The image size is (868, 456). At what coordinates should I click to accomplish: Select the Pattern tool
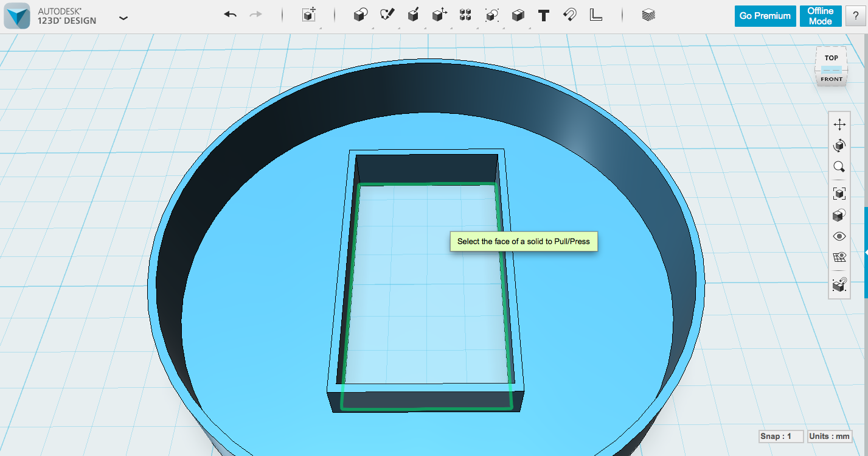[x=465, y=15]
